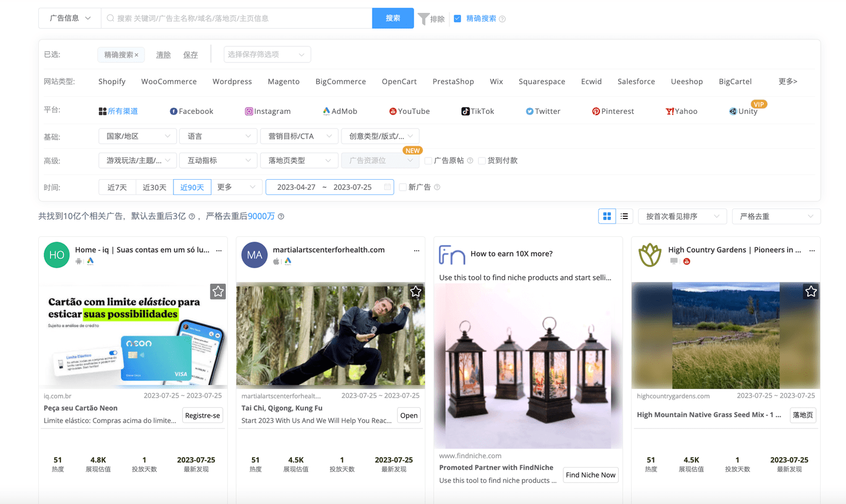
Task: Favorite the iq.com.br Cartão ad with star
Action: click(218, 291)
